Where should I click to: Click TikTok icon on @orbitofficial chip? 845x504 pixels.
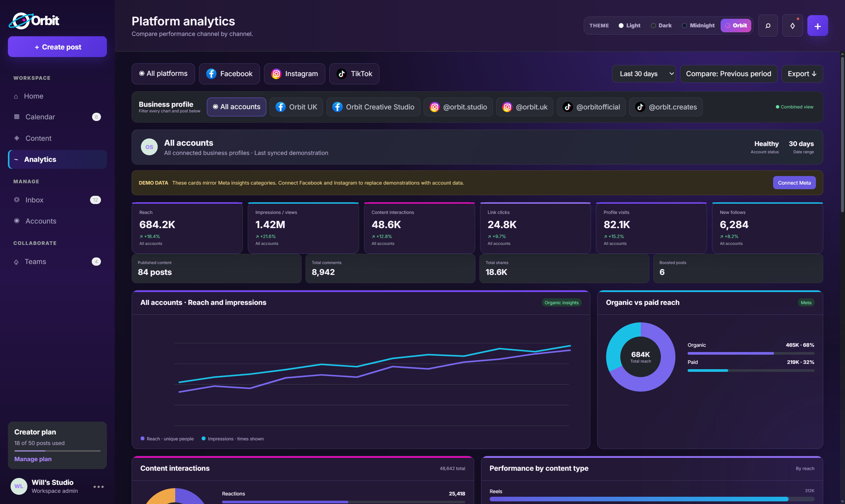pos(568,107)
